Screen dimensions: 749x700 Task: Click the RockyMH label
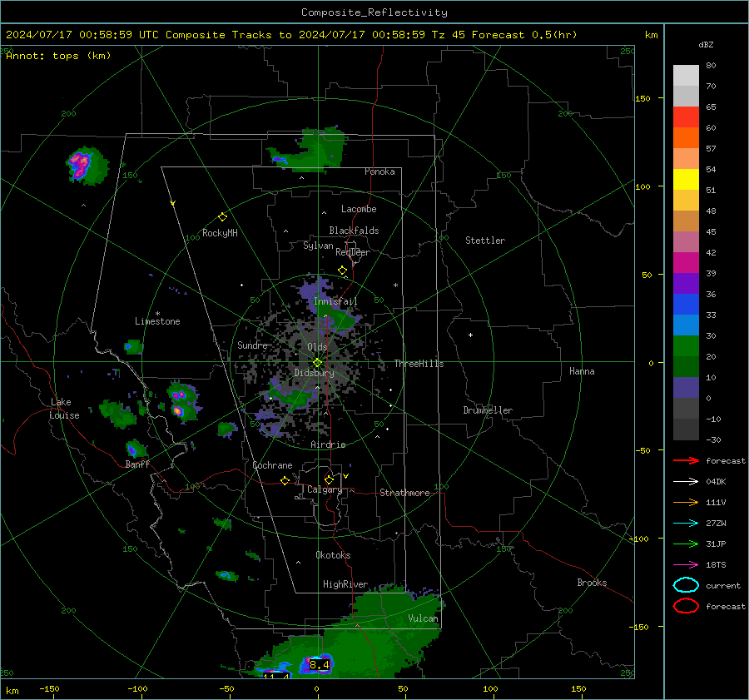click(220, 233)
